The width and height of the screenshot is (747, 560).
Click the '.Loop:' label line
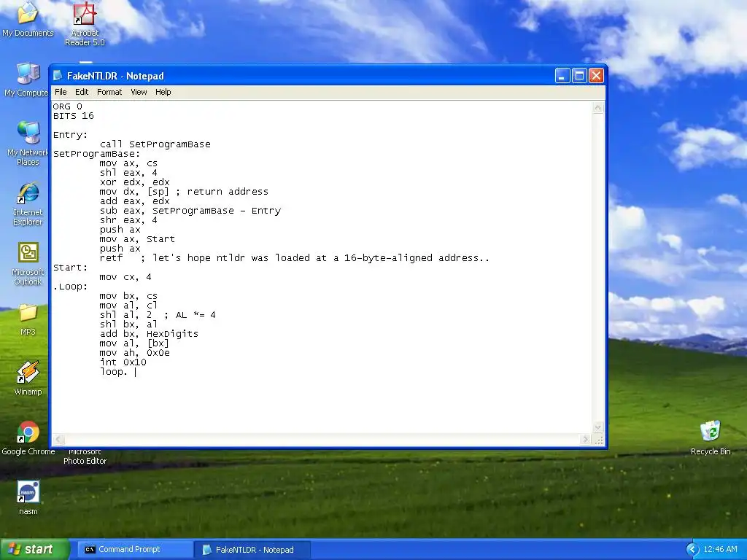(70, 287)
